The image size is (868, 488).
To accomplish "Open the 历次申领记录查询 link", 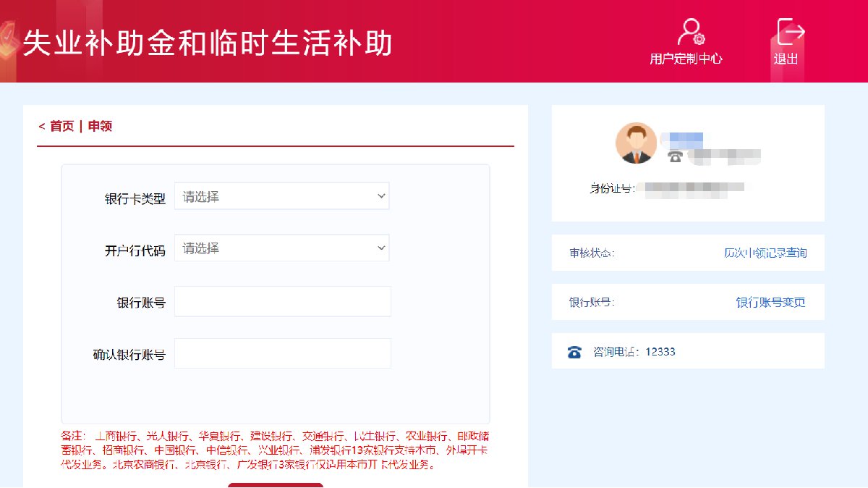I will (x=765, y=253).
